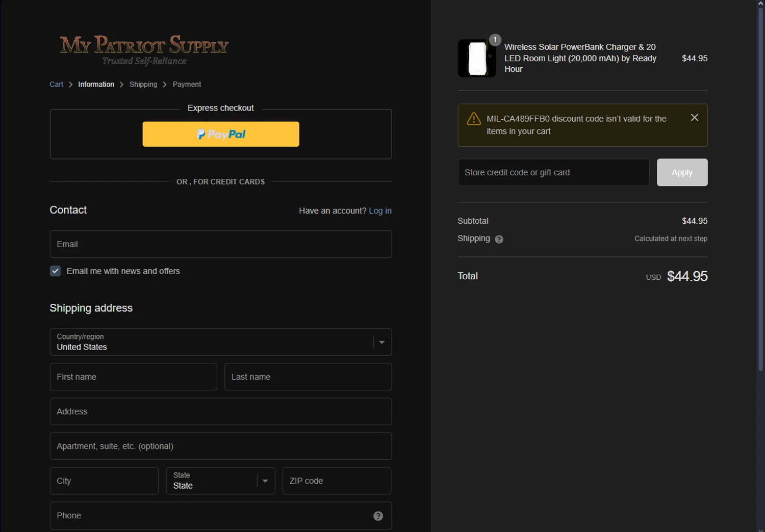The image size is (765, 532).
Task: Uncheck Email me with news and offers
Action: coord(55,271)
